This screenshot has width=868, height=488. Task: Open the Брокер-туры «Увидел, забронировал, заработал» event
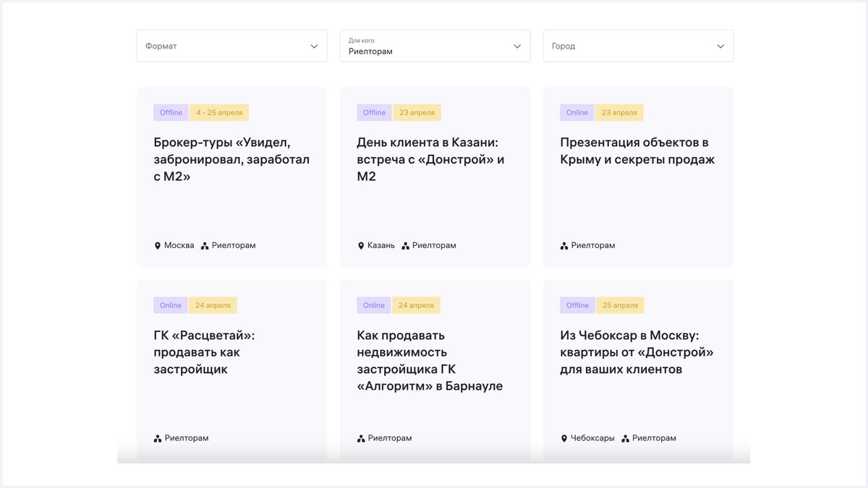[x=231, y=158]
